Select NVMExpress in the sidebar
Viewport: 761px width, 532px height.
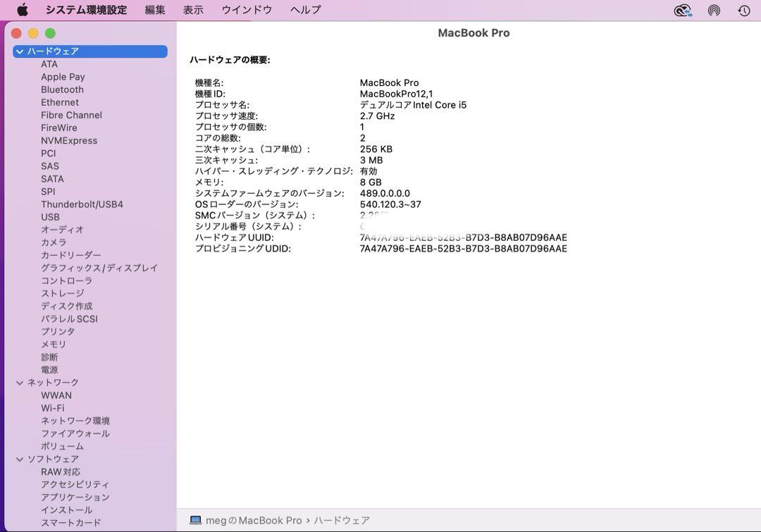click(69, 141)
